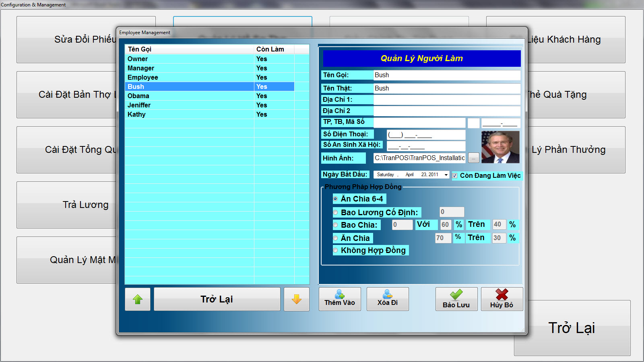The height and width of the screenshot is (362, 644).
Task: Click the Số Điện Thoại phone field
Action: (426, 135)
